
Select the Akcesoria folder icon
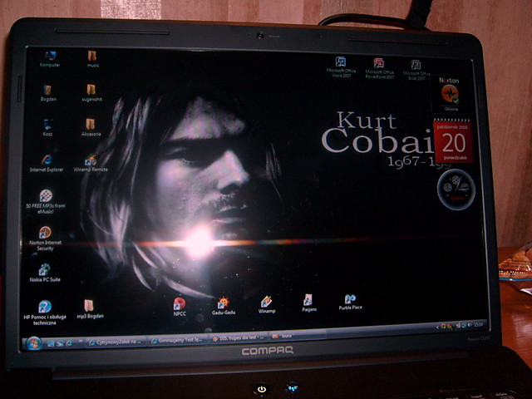[91, 127]
